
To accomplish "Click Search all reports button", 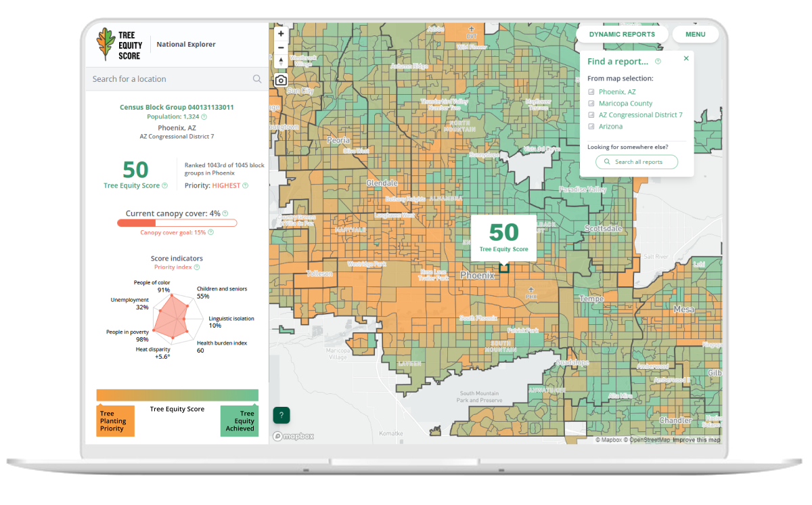I will point(636,162).
